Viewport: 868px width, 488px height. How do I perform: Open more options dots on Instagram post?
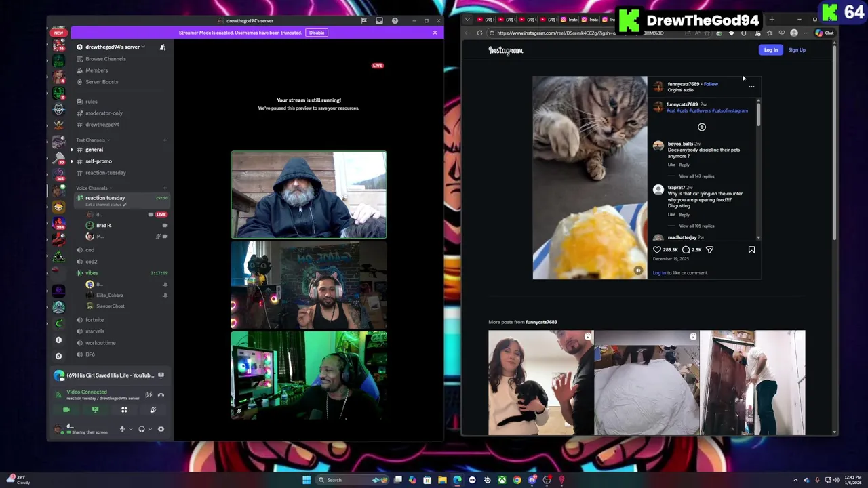coord(751,87)
